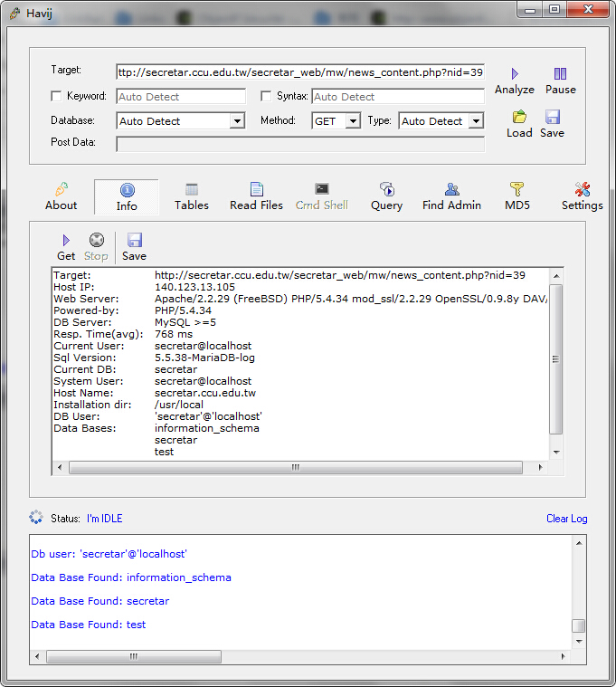Click the log scroll down arrow

[579, 642]
